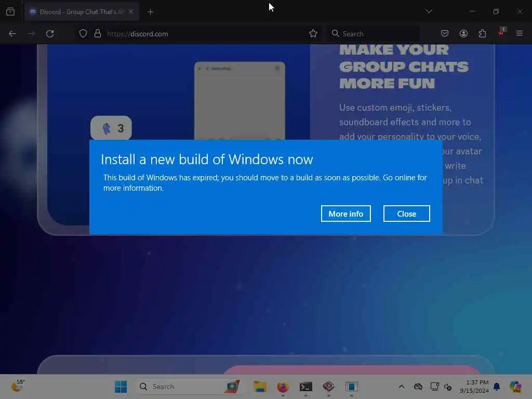Image resolution: width=532 pixels, height=399 pixels.
Task: Open the notifications bell icon
Action: [497, 387]
